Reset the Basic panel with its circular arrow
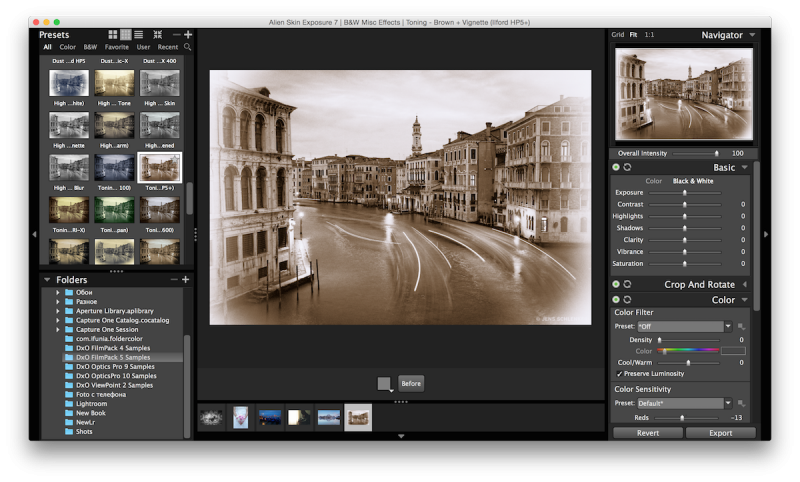The height and width of the screenshot is (482, 800). point(627,167)
